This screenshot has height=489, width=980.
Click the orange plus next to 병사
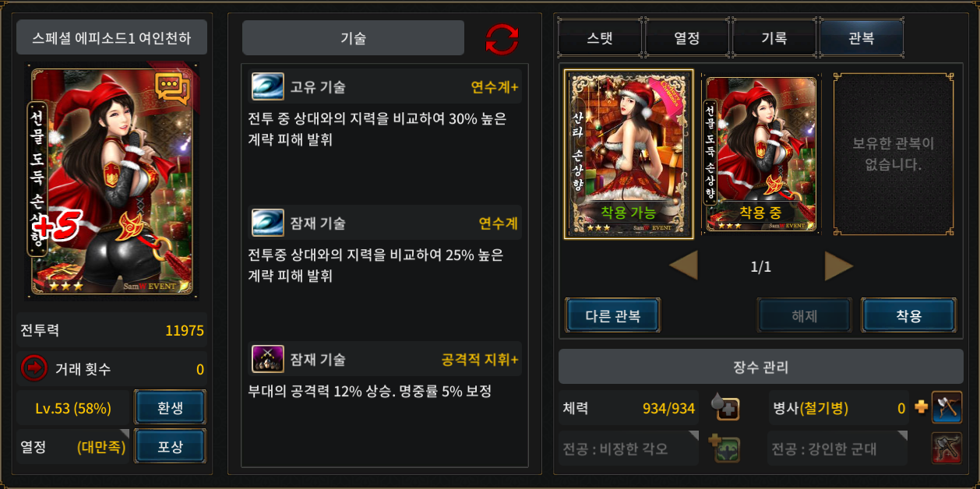pos(921,407)
